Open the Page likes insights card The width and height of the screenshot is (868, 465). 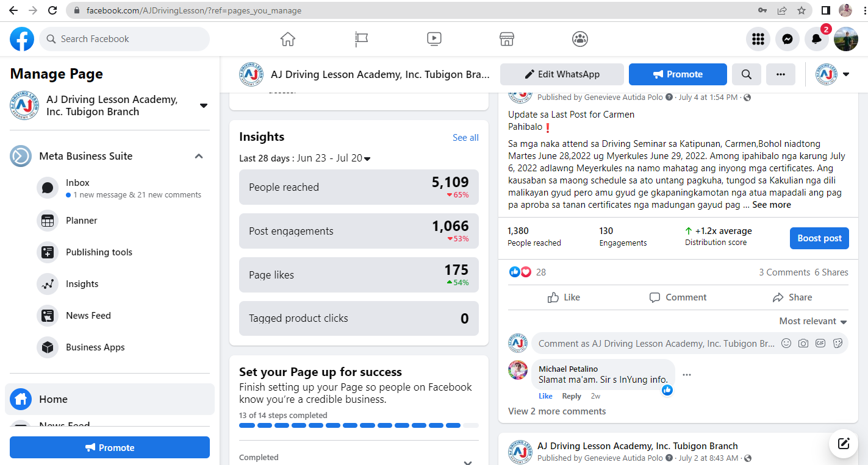tap(359, 275)
